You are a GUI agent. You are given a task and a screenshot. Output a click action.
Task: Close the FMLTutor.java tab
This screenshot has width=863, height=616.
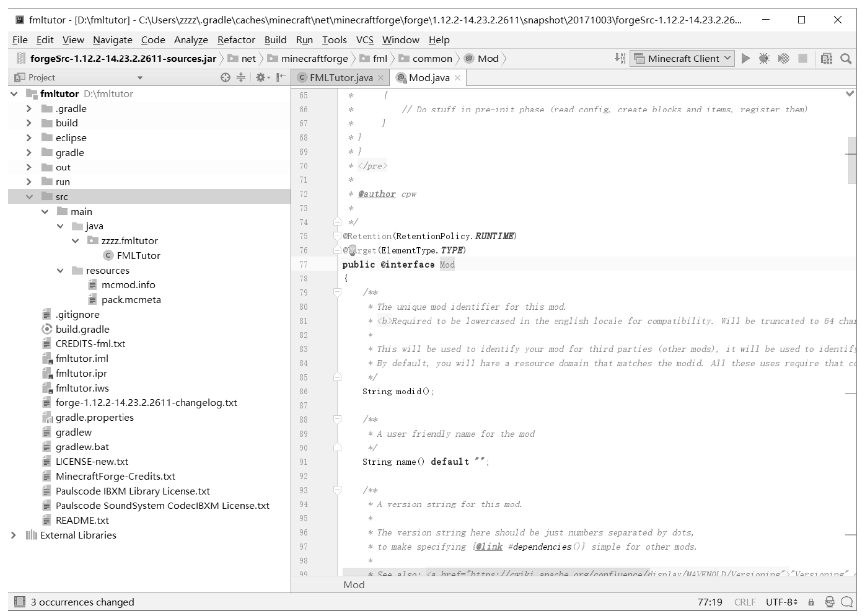click(381, 78)
